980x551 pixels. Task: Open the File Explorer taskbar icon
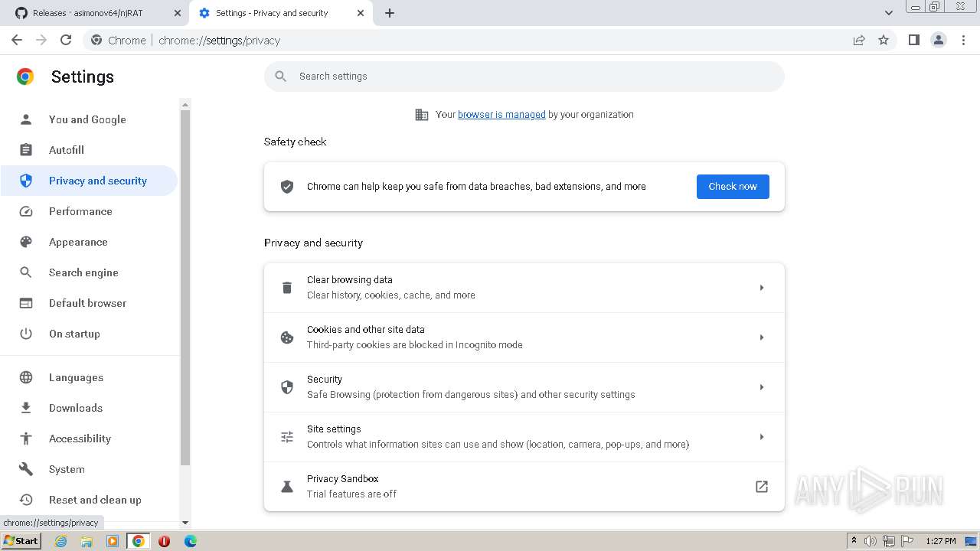click(87, 541)
